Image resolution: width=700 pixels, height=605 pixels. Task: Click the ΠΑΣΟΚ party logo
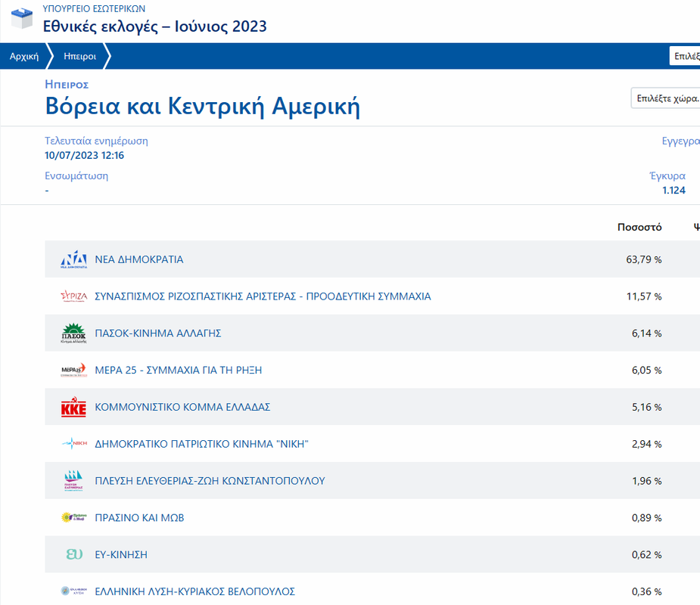pyautogui.click(x=73, y=334)
